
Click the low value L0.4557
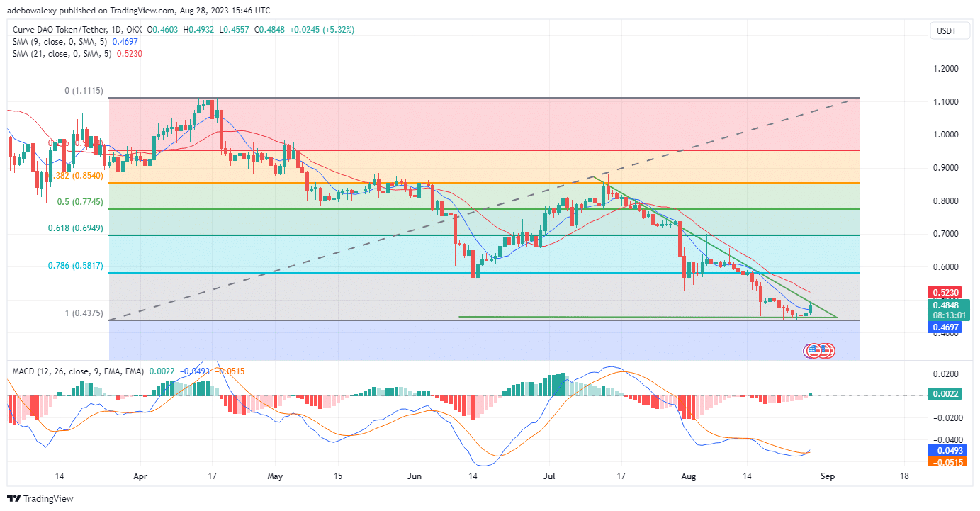(x=235, y=30)
